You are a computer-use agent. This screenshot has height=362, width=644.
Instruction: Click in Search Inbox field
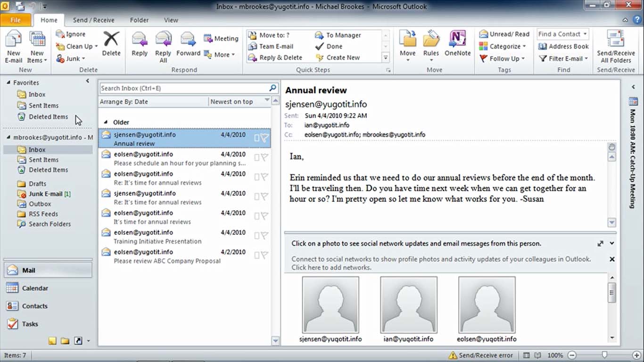(183, 88)
